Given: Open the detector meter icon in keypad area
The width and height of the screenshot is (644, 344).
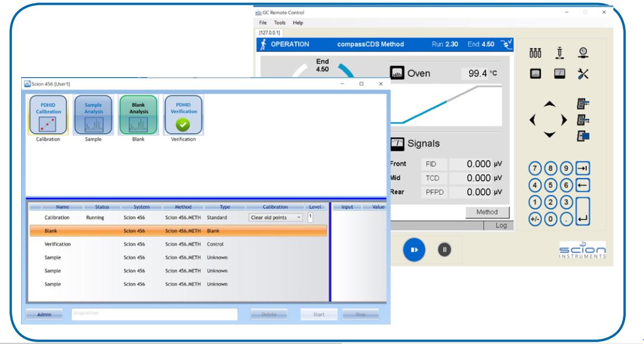Looking at the screenshot, I should [559, 74].
